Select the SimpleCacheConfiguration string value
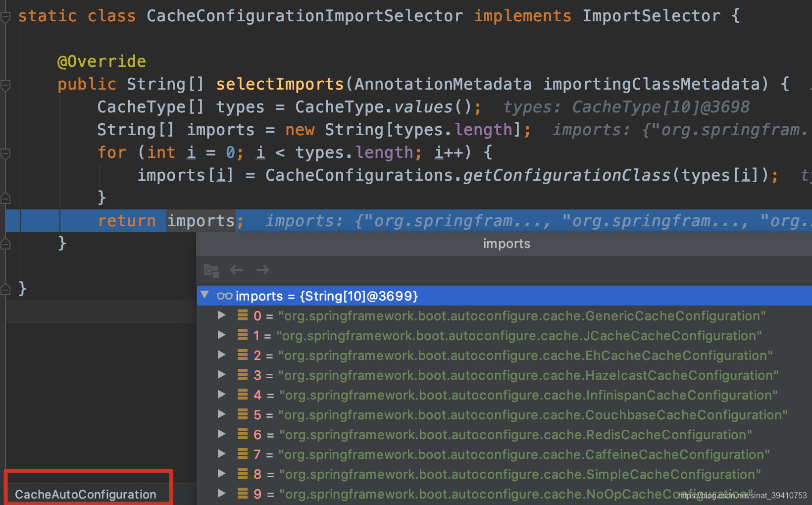The height and width of the screenshot is (505, 812). pos(520,474)
